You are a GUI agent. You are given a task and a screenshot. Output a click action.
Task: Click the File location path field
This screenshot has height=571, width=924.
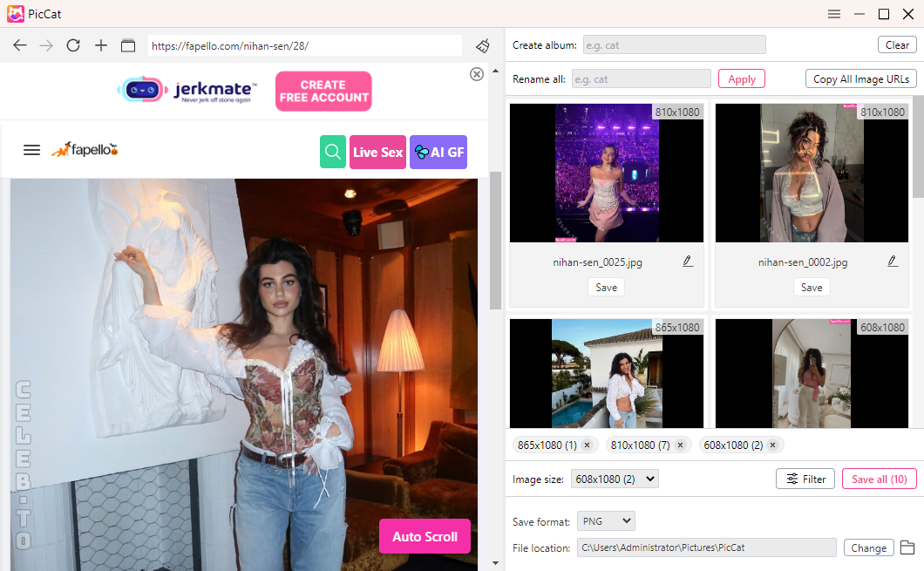click(707, 547)
